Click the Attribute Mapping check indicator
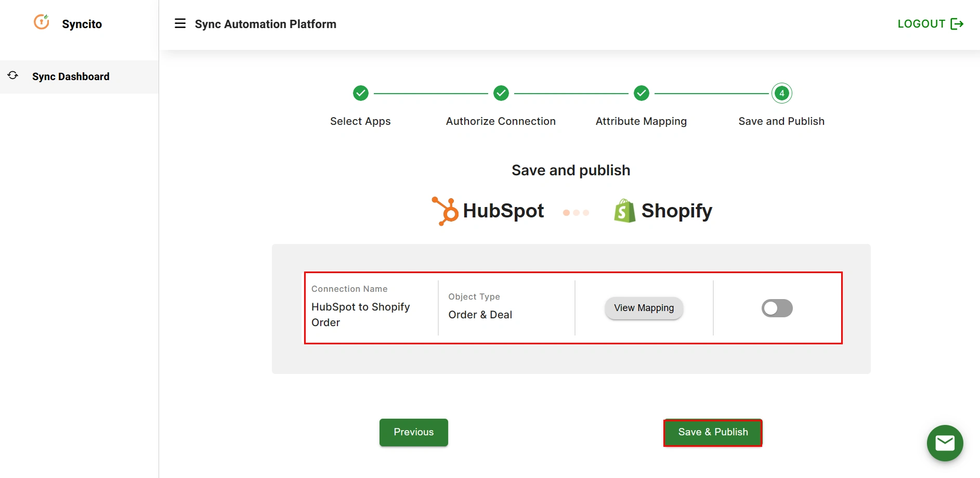Screen dimensions: 980x478 point(641,93)
